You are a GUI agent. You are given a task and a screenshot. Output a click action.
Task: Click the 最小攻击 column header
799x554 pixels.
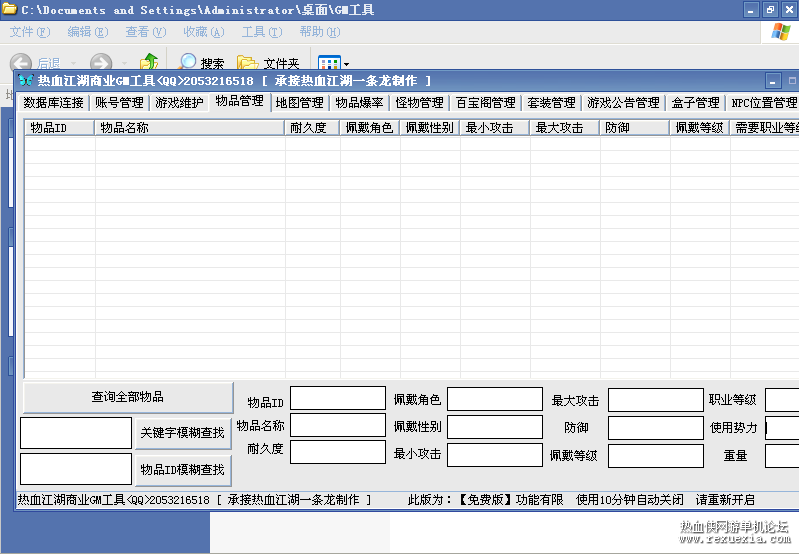point(494,127)
